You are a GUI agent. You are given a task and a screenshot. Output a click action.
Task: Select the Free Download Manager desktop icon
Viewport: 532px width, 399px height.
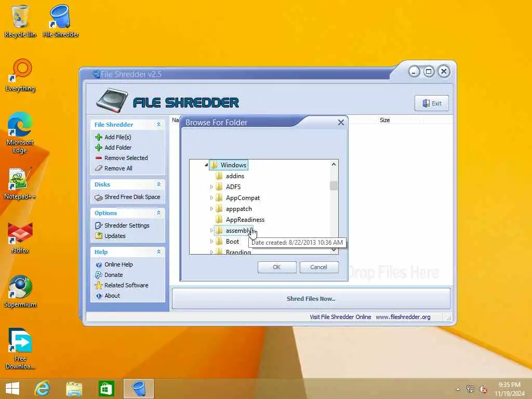click(20, 349)
